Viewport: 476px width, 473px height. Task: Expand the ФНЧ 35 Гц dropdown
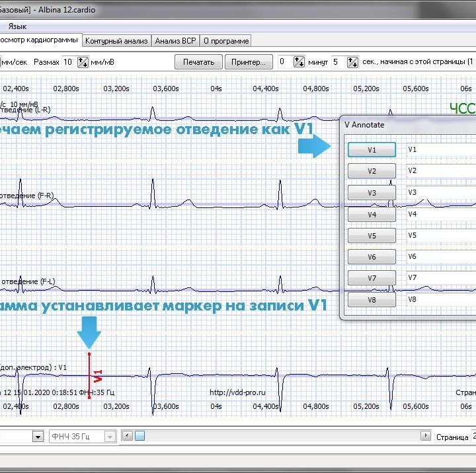click(x=110, y=437)
